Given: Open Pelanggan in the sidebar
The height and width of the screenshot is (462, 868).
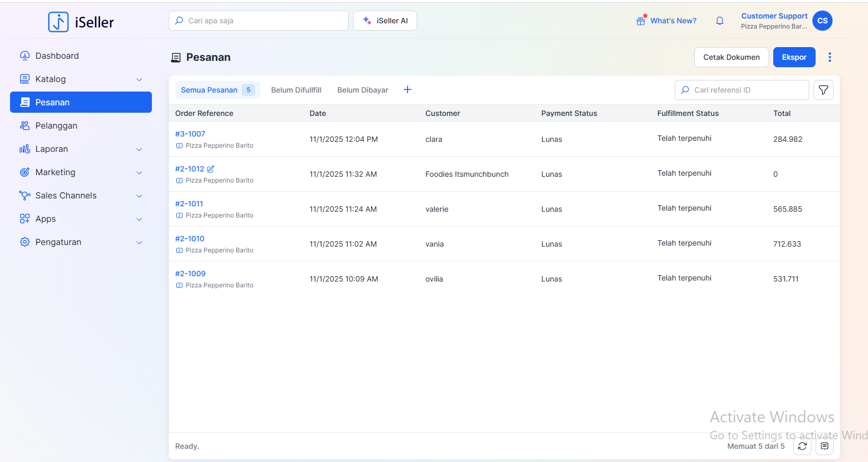Looking at the screenshot, I should point(56,126).
